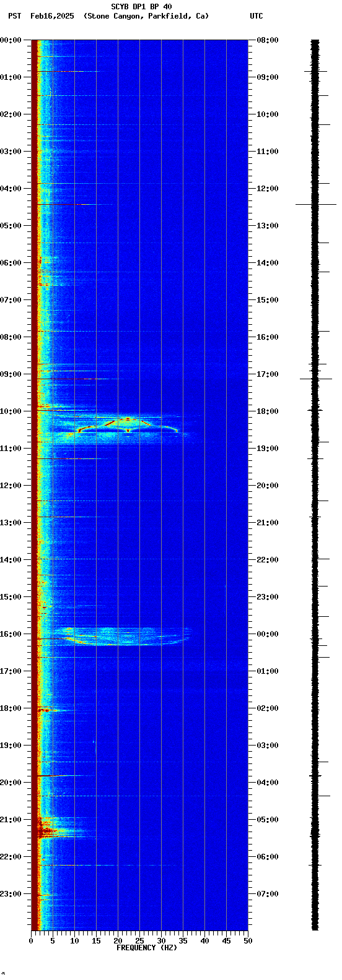Click the PST '04:00' time label

(x=11, y=189)
